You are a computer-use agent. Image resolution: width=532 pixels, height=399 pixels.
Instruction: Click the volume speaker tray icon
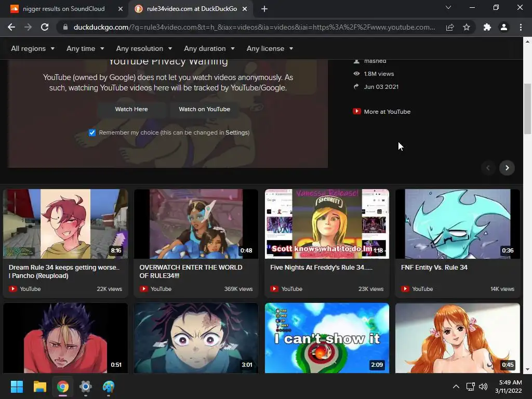click(483, 387)
